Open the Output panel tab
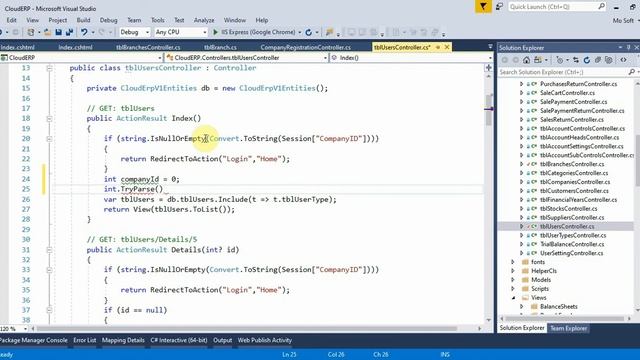 tap(222, 340)
